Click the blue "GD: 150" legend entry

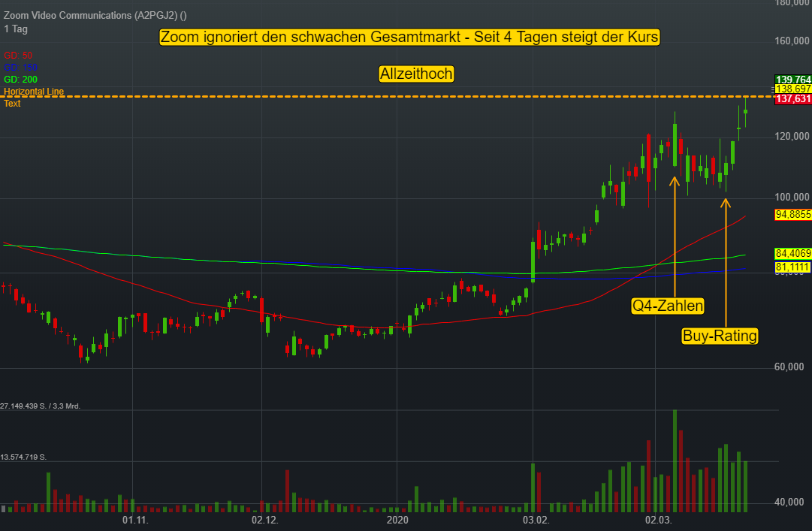point(21,68)
